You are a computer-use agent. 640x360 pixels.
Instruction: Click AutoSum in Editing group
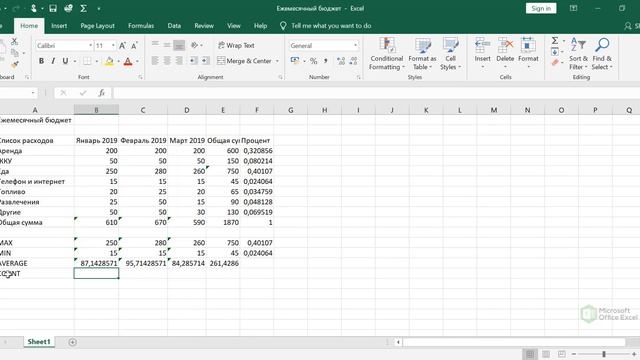(x=555, y=40)
